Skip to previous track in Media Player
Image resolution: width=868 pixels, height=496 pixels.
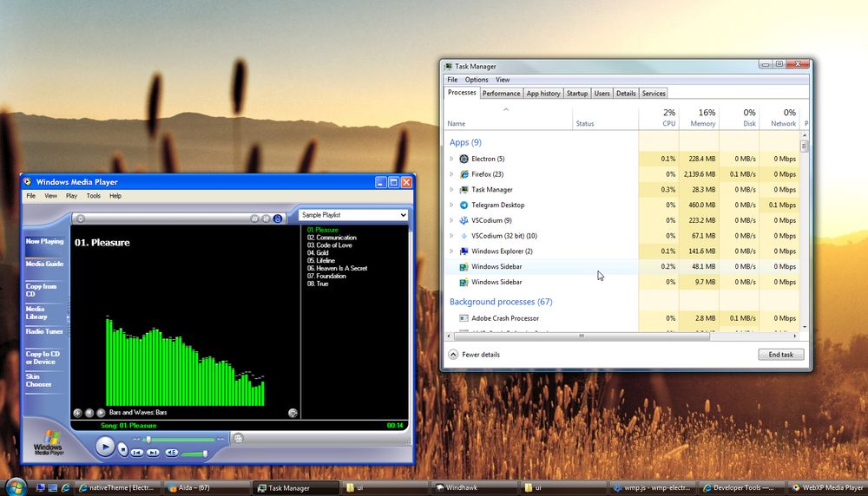tap(137, 453)
